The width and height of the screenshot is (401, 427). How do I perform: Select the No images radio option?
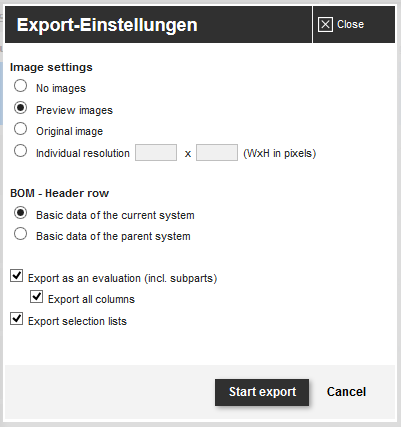coord(20,86)
